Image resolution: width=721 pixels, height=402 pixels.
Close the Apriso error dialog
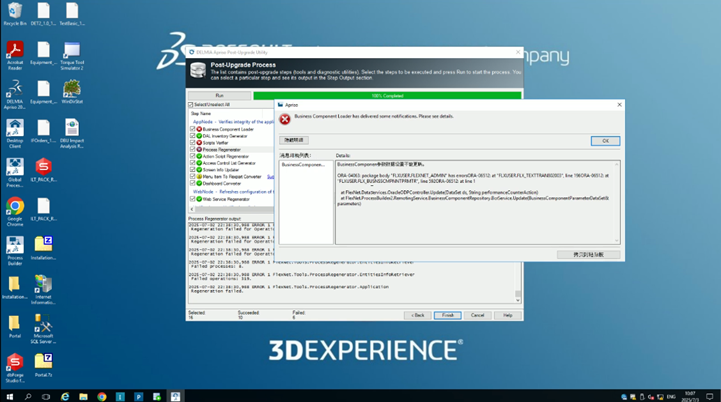point(619,105)
